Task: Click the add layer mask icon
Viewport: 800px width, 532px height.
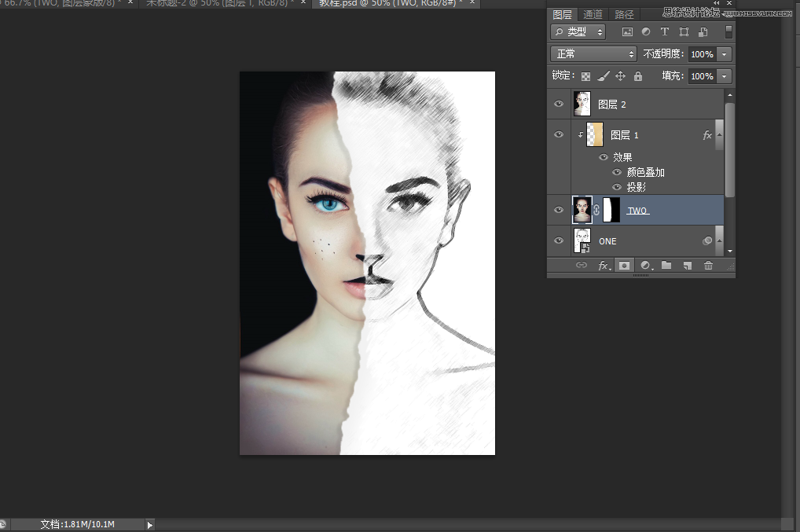Action: point(624,266)
